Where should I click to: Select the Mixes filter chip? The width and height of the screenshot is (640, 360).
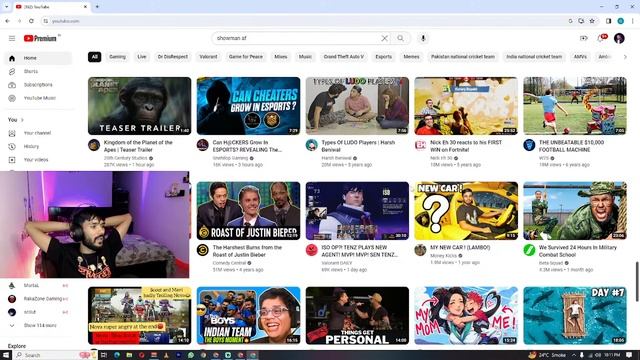pos(281,57)
